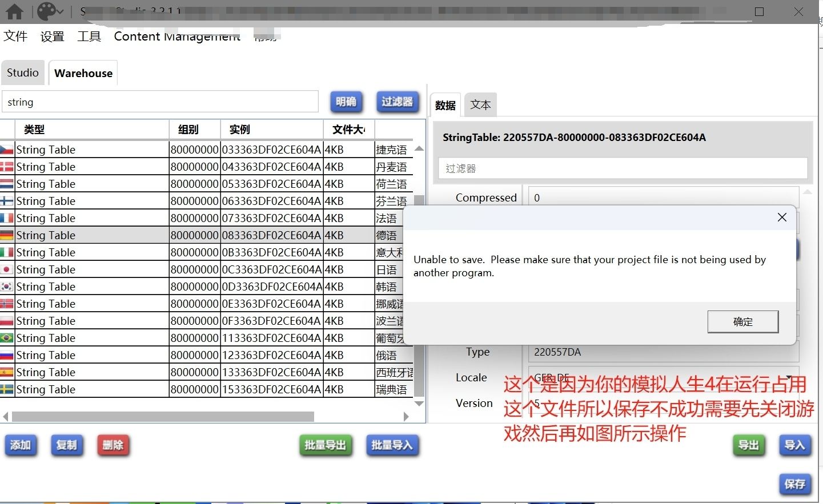Click the home icon in title bar
This screenshot has height=504, width=823.
[x=14, y=11]
